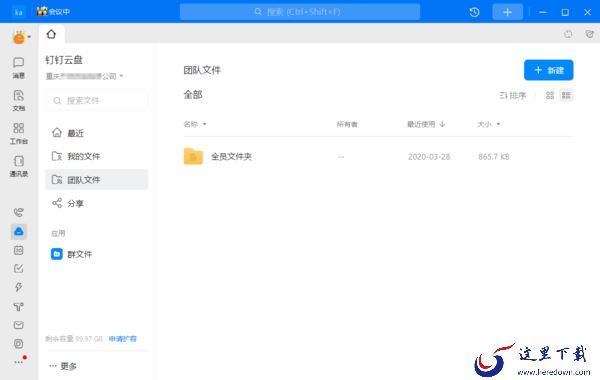Open the 全员文件夹 folder name
This screenshot has width=600, height=380.
pyautogui.click(x=231, y=156)
